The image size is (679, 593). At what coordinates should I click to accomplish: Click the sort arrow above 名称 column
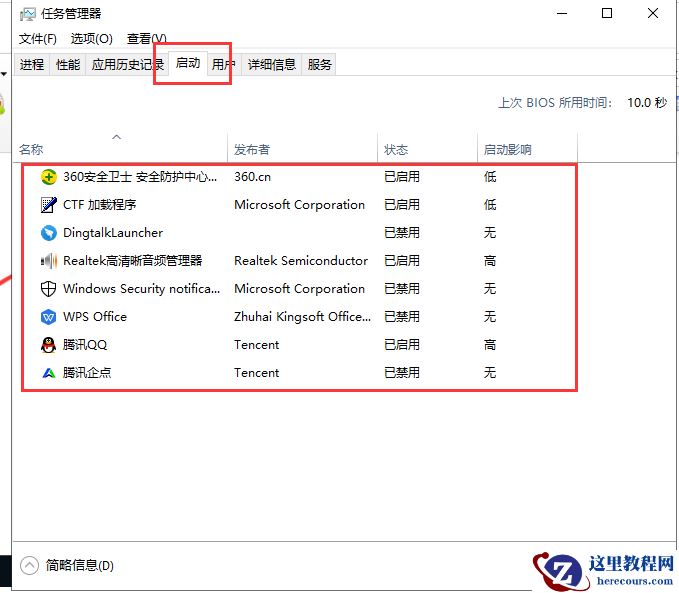116,137
